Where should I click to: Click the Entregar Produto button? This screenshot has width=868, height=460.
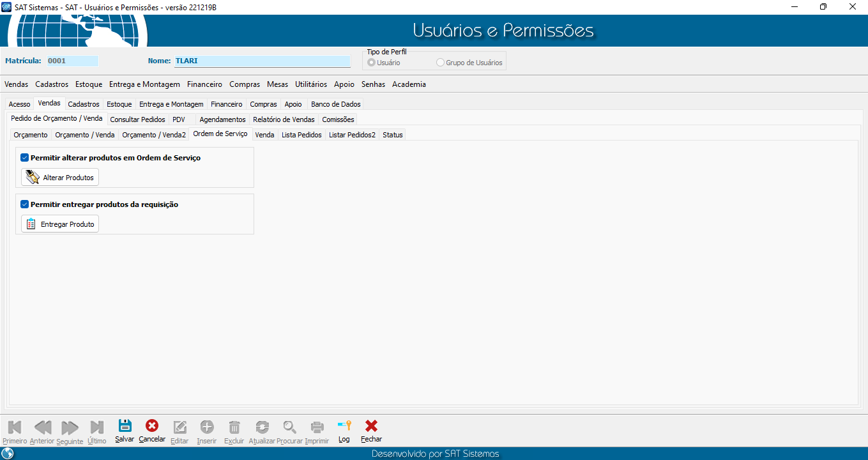tap(60, 224)
